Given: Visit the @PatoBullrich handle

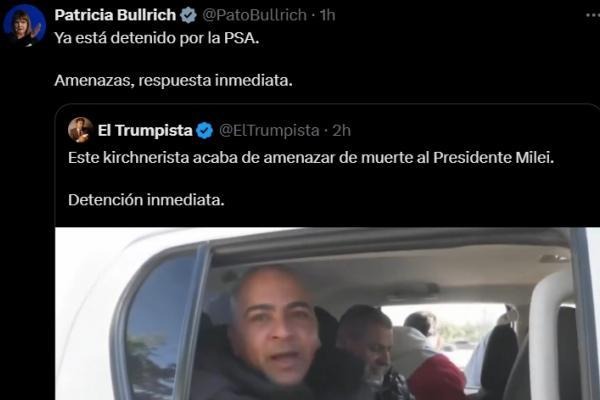Looking at the screenshot, I should click(254, 15).
